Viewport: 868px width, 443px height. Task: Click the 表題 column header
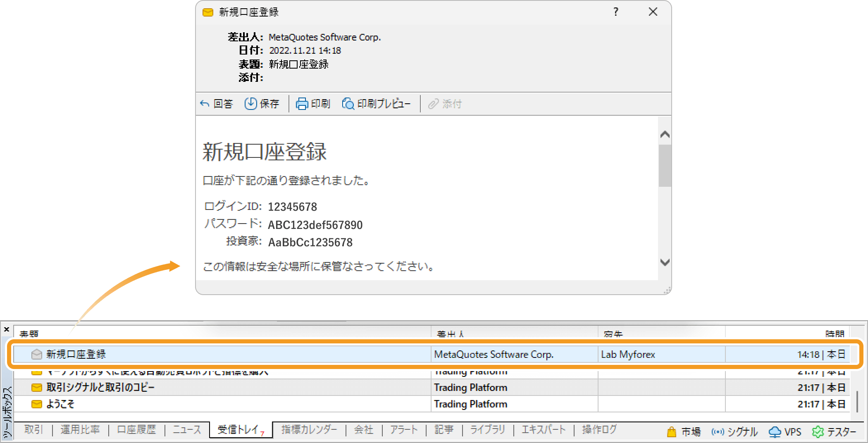tap(29, 334)
